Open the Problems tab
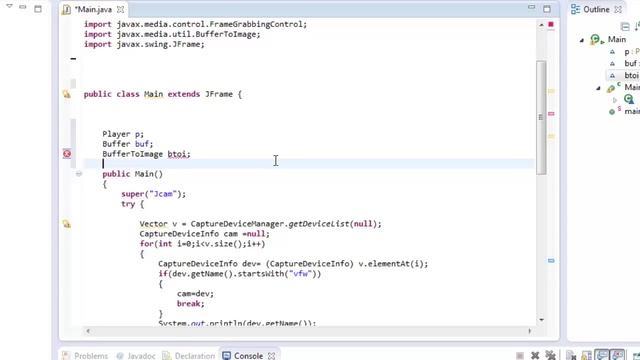The height and width of the screenshot is (360, 640). click(85, 356)
